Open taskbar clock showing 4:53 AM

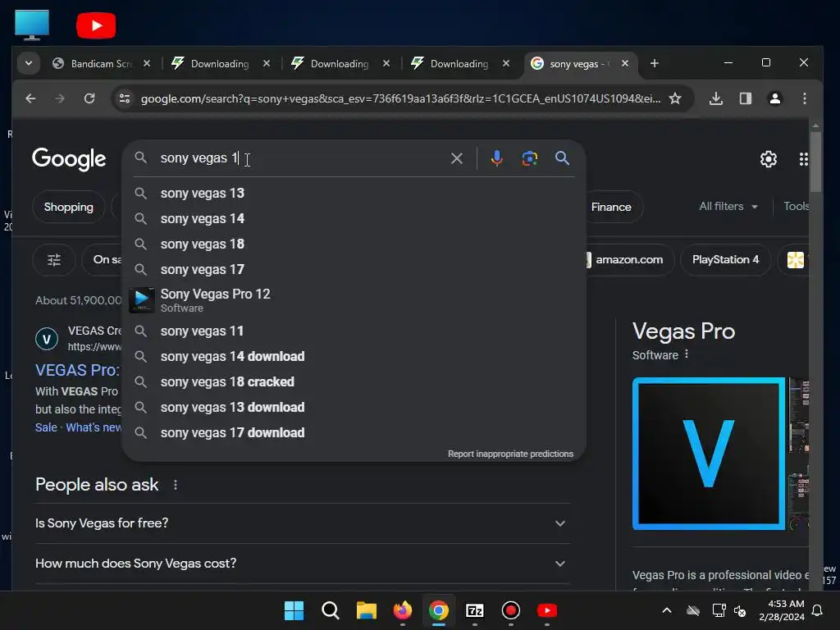pyautogui.click(x=782, y=610)
